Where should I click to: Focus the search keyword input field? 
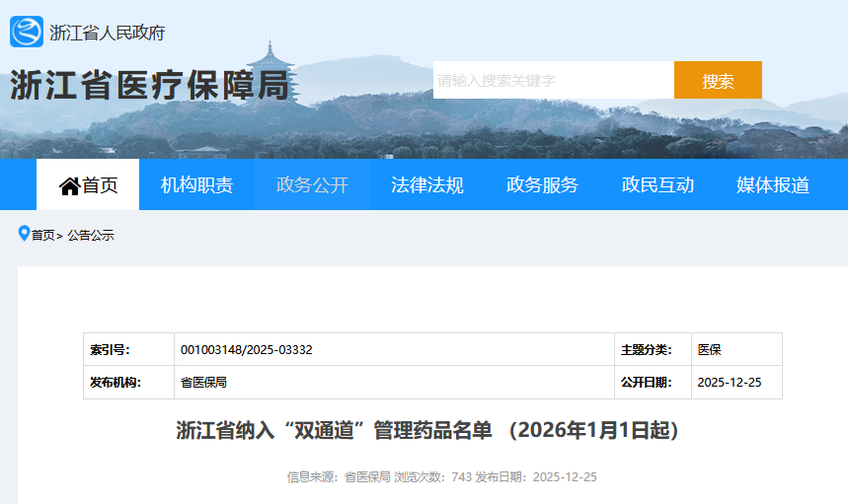pyautogui.click(x=553, y=80)
